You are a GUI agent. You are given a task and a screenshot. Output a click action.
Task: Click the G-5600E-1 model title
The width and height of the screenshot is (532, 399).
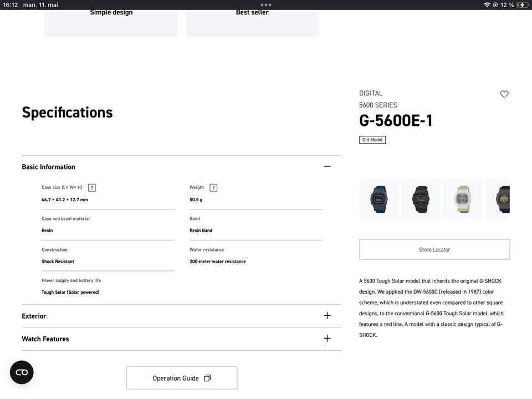point(396,120)
